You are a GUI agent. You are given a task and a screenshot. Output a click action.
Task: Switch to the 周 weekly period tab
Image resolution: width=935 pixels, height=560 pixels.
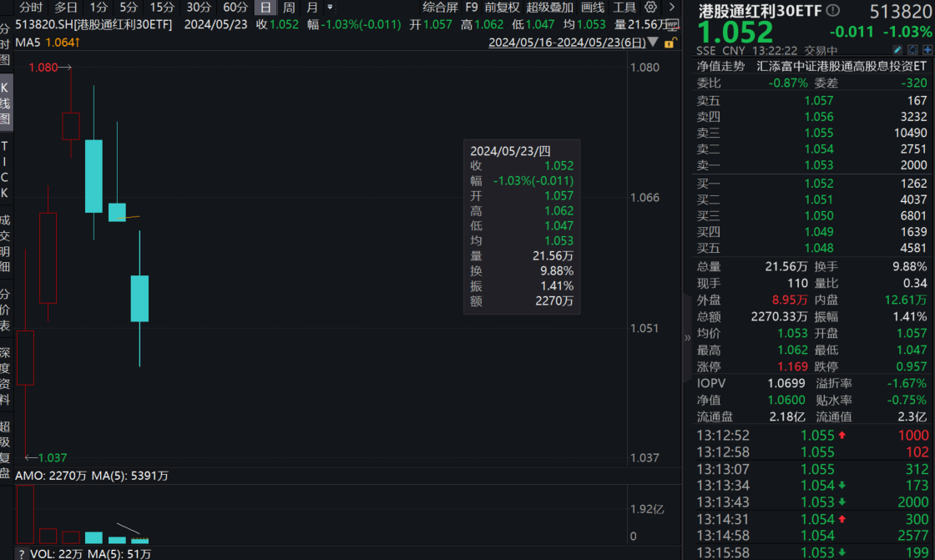289,8
